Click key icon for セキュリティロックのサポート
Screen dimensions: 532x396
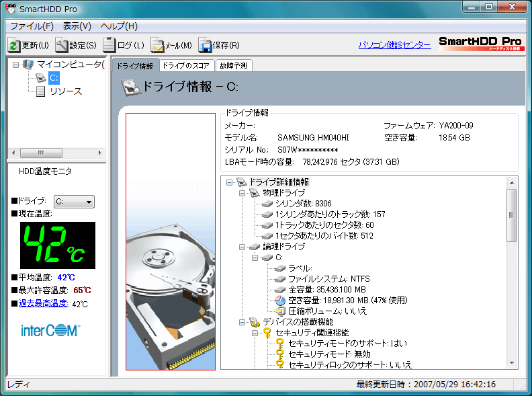point(280,365)
